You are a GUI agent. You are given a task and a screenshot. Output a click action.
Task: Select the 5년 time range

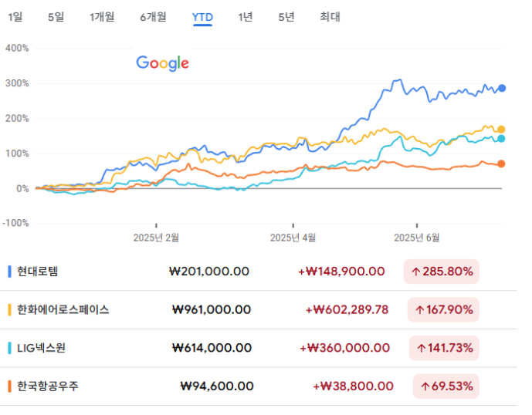point(286,17)
